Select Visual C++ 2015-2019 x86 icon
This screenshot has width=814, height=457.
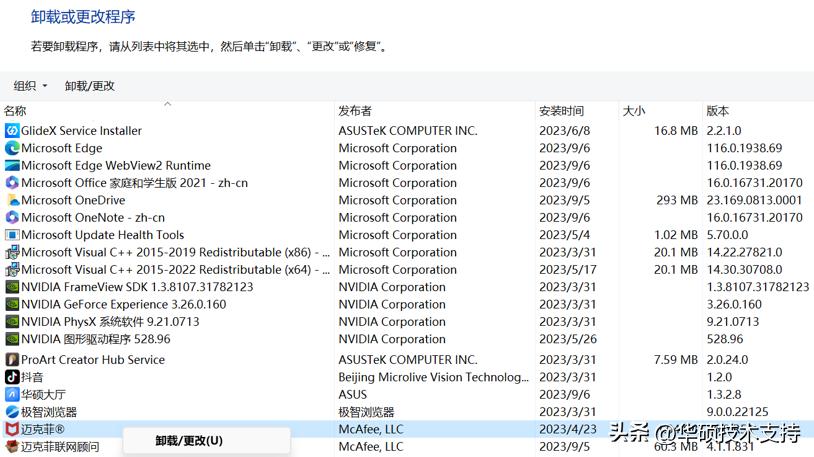(12, 252)
